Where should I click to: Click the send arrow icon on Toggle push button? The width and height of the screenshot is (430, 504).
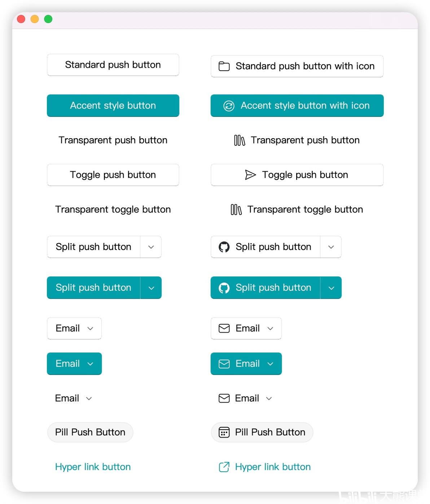click(250, 175)
